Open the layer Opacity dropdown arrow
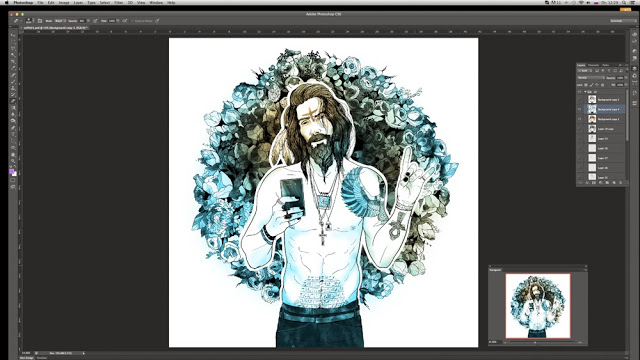This screenshot has height=360, width=640. [x=626, y=78]
